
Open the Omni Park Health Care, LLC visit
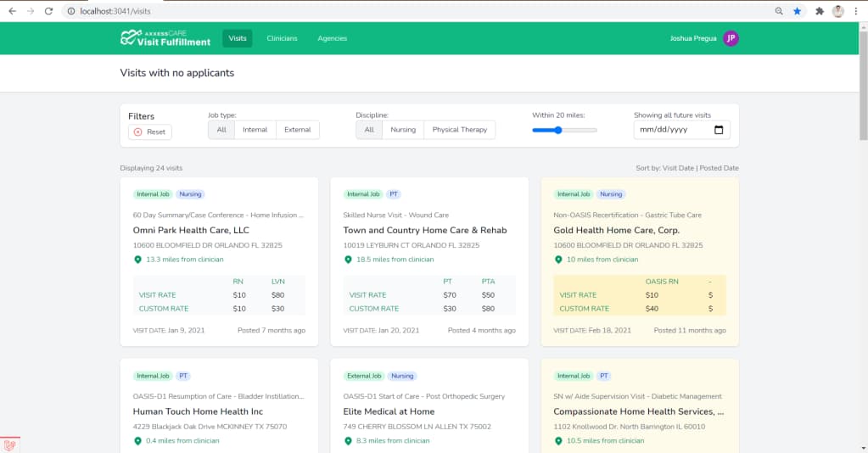click(191, 230)
